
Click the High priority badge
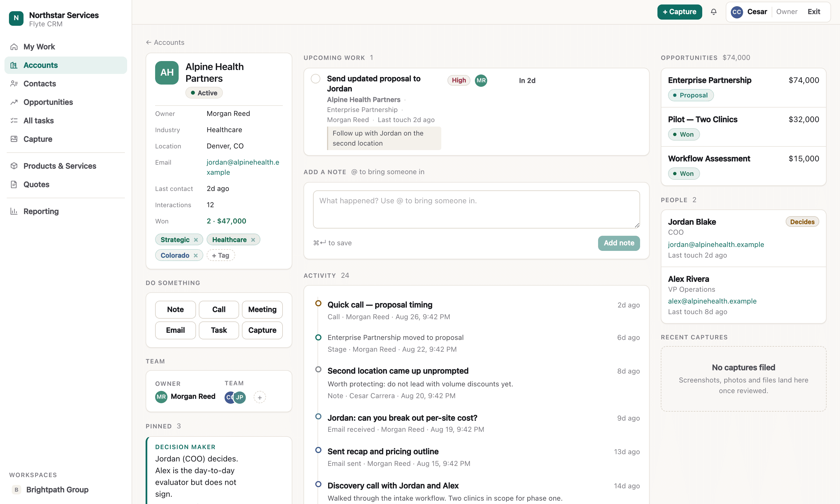tap(458, 80)
